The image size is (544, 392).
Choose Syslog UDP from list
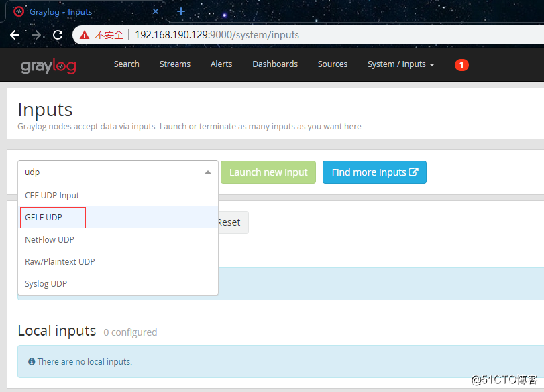coord(118,284)
